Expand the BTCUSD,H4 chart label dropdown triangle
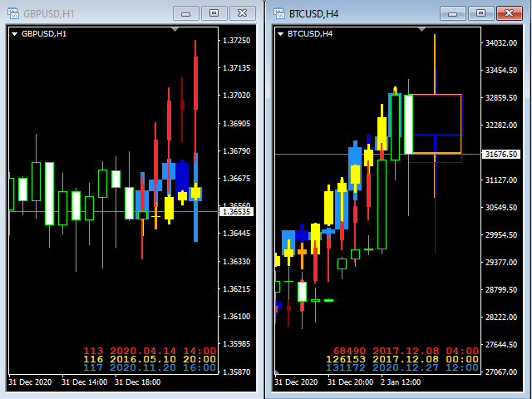The height and width of the screenshot is (399, 532). (x=280, y=34)
